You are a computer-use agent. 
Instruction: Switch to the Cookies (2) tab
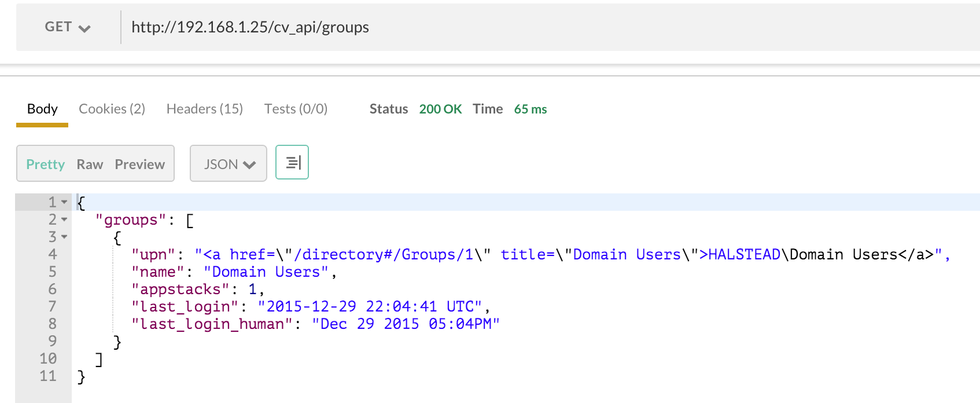112,109
